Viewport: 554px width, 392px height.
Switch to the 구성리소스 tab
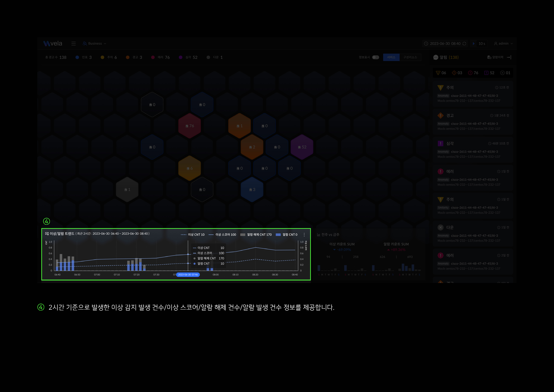[410, 57]
